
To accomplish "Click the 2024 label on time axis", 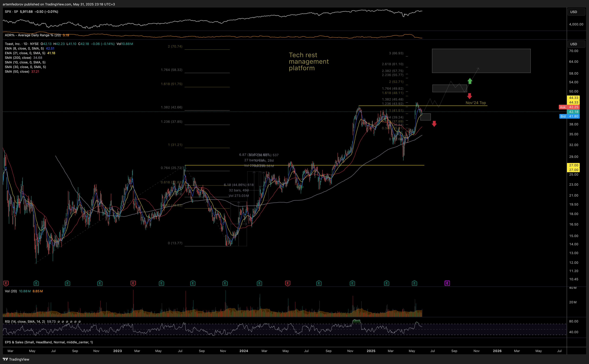I will click(244, 351).
